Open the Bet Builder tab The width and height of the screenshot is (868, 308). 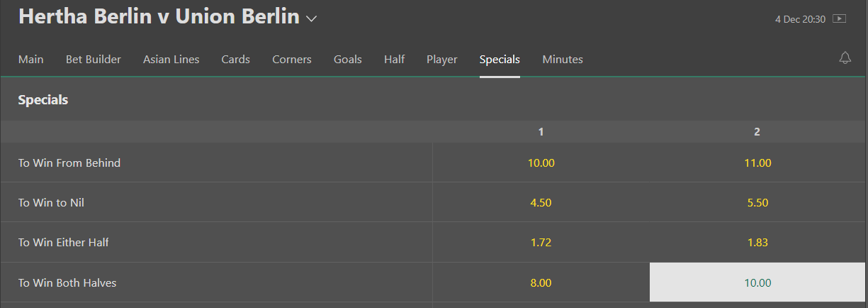(x=94, y=60)
